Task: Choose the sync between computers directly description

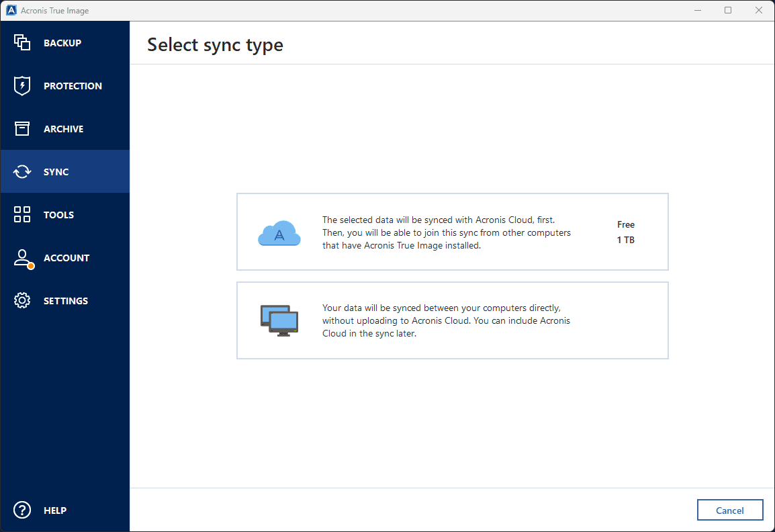Action: click(446, 320)
